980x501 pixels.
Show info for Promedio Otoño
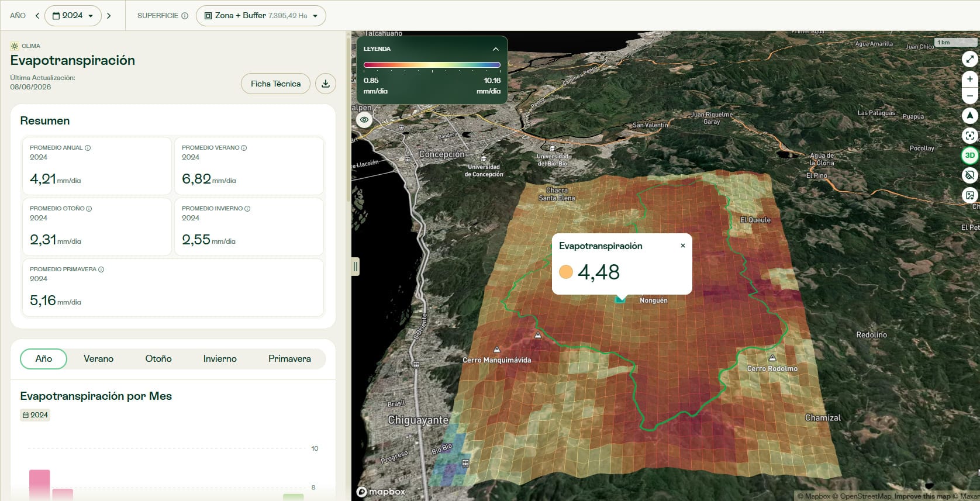(89, 209)
